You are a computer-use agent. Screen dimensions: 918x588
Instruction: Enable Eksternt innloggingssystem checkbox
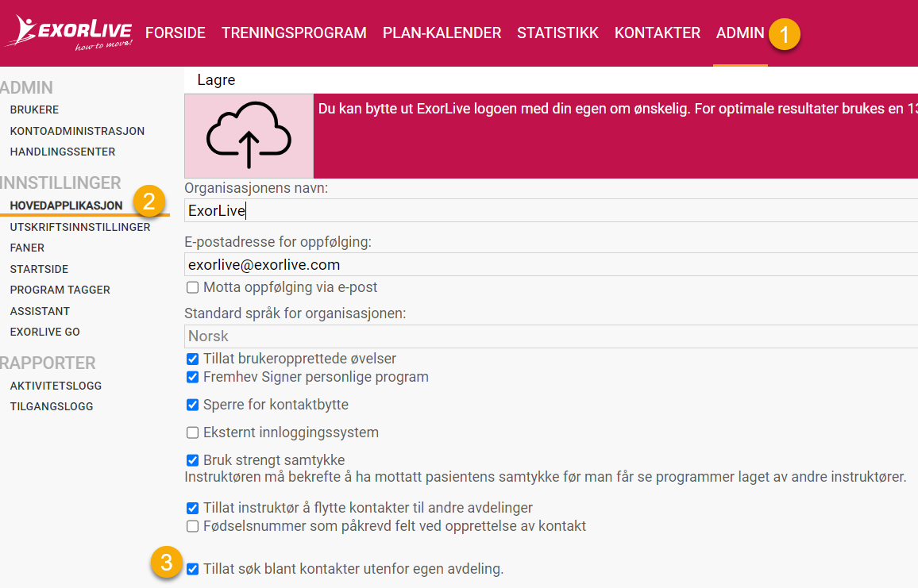pyautogui.click(x=193, y=433)
